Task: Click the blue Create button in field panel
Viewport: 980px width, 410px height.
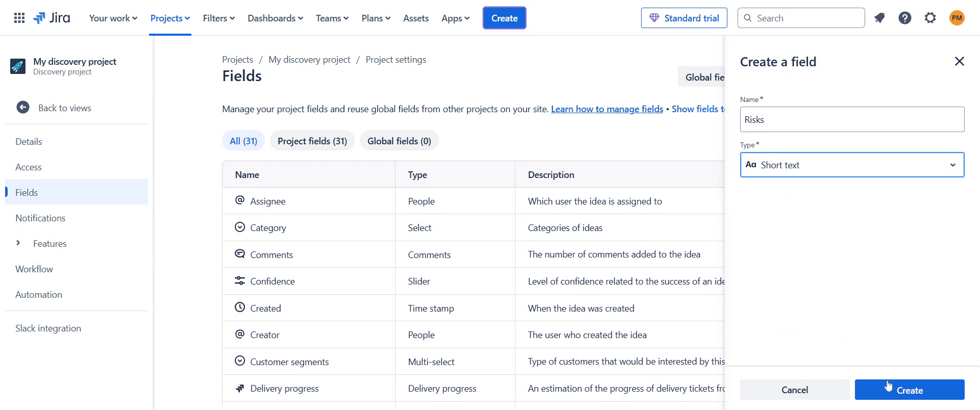Action: coord(909,390)
